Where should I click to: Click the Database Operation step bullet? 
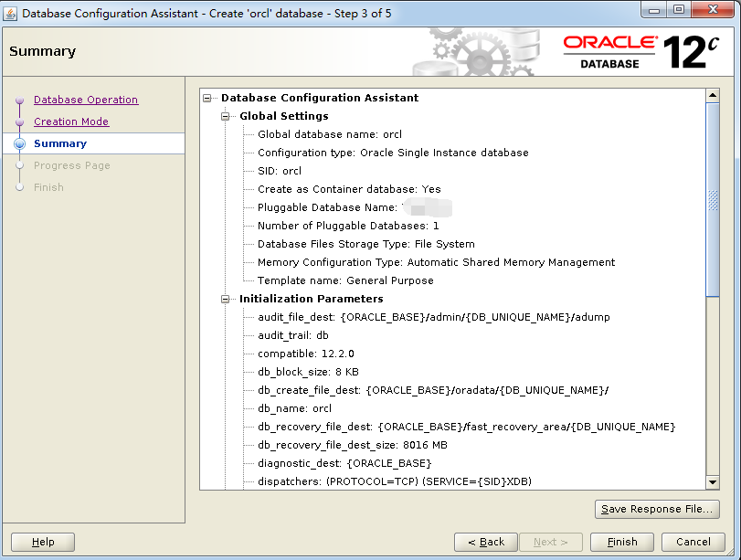click(19, 100)
